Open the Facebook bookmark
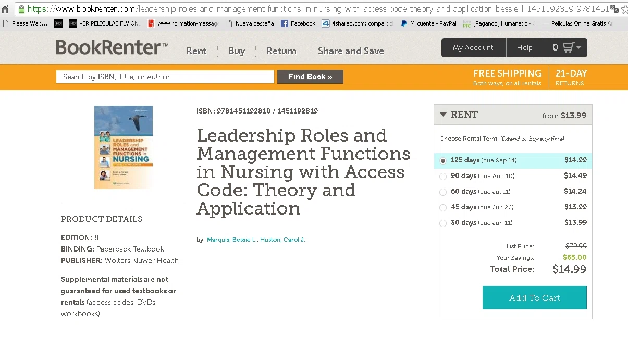Image resolution: width=628 pixels, height=364 pixels. coord(298,23)
